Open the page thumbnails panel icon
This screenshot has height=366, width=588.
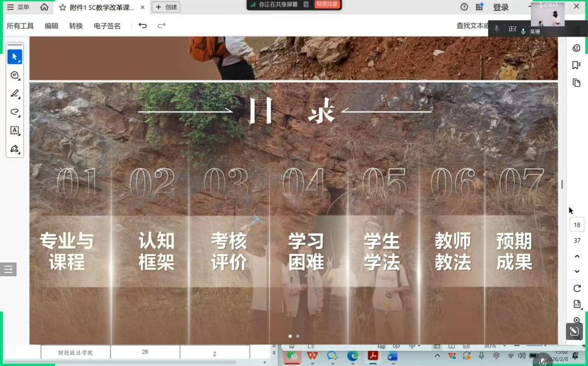point(576,83)
